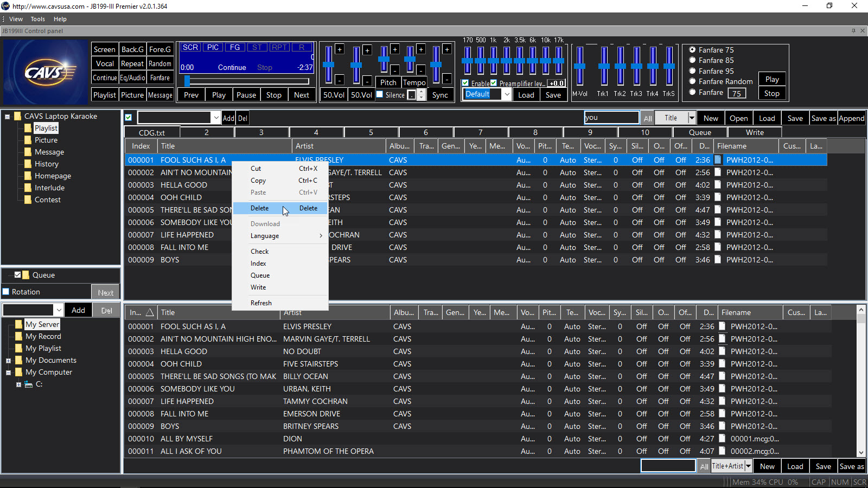This screenshot has width=868, height=488.
Task: Choose Cut from the context menu
Action: pyautogui.click(x=280, y=169)
